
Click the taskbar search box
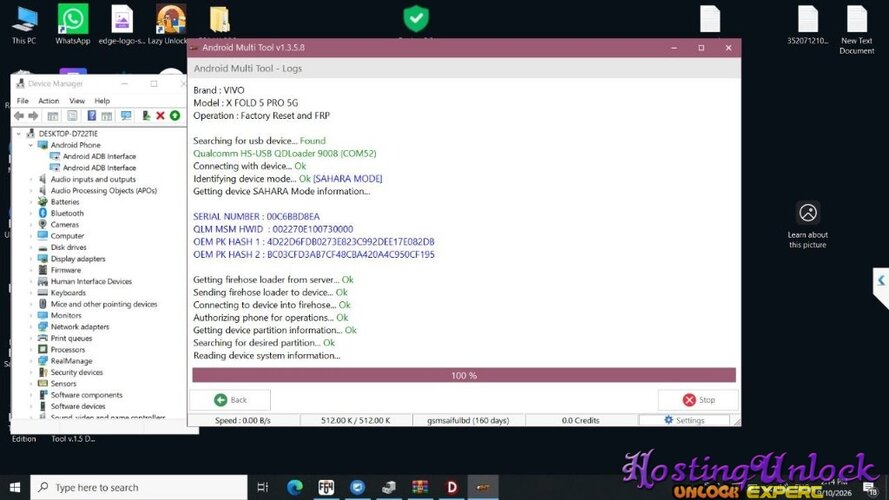click(139, 488)
